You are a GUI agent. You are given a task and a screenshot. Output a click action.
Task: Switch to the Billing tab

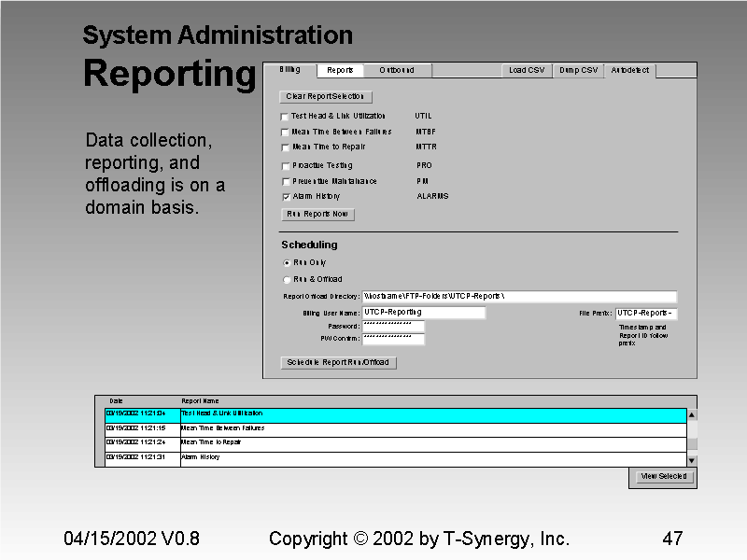289,69
